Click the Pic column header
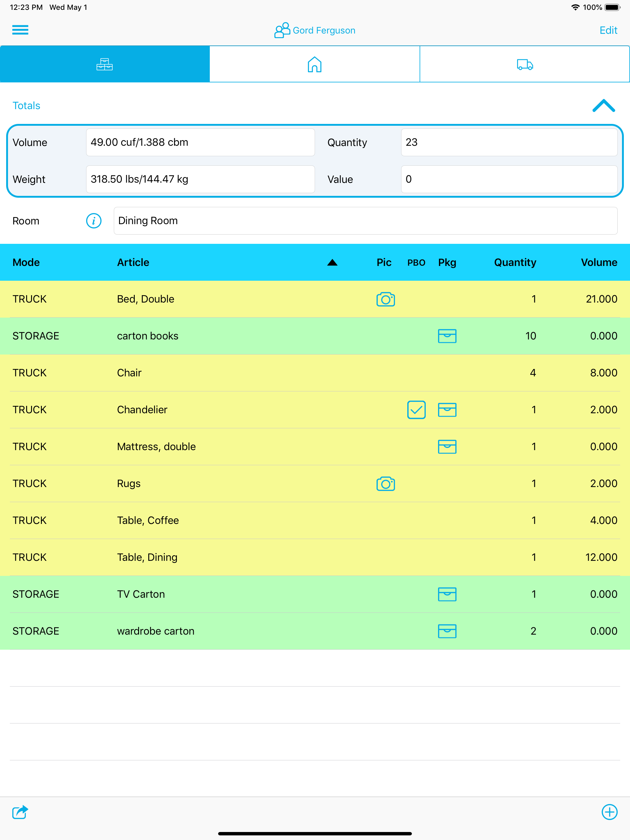The width and height of the screenshot is (630, 840). point(384,262)
